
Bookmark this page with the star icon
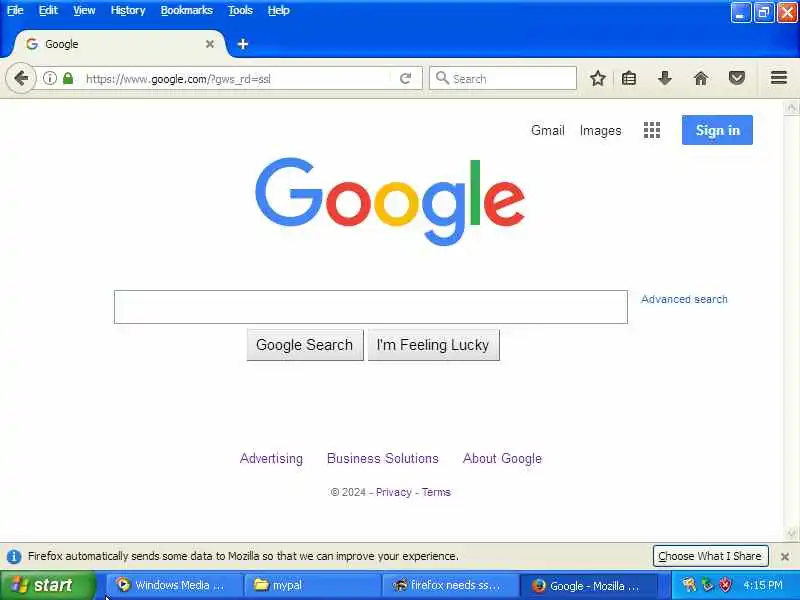(x=597, y=78)
